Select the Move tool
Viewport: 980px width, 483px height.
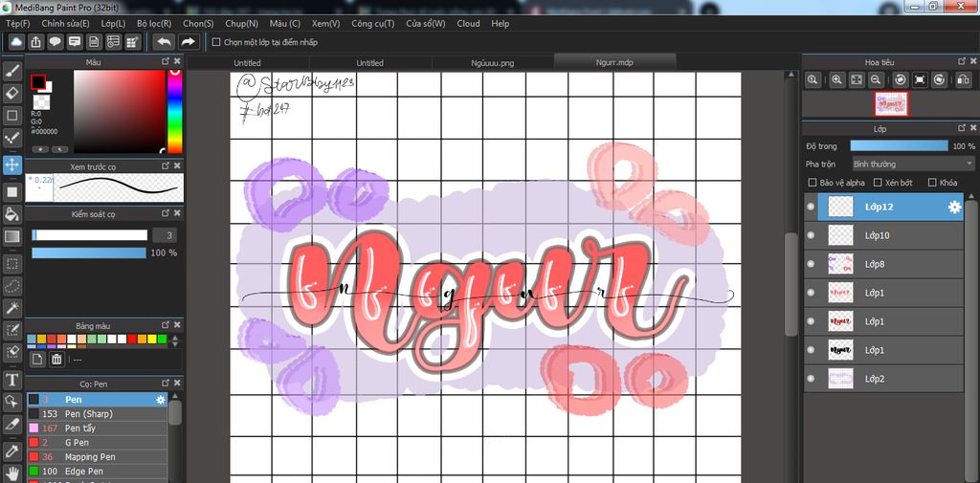(x=11, y=165)
